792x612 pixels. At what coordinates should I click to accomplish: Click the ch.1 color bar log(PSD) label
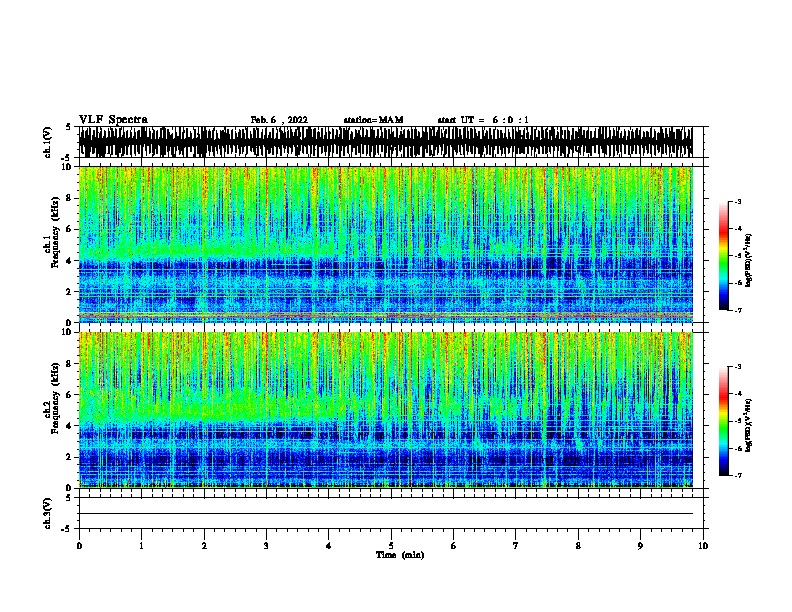click(x=749, y=260)
